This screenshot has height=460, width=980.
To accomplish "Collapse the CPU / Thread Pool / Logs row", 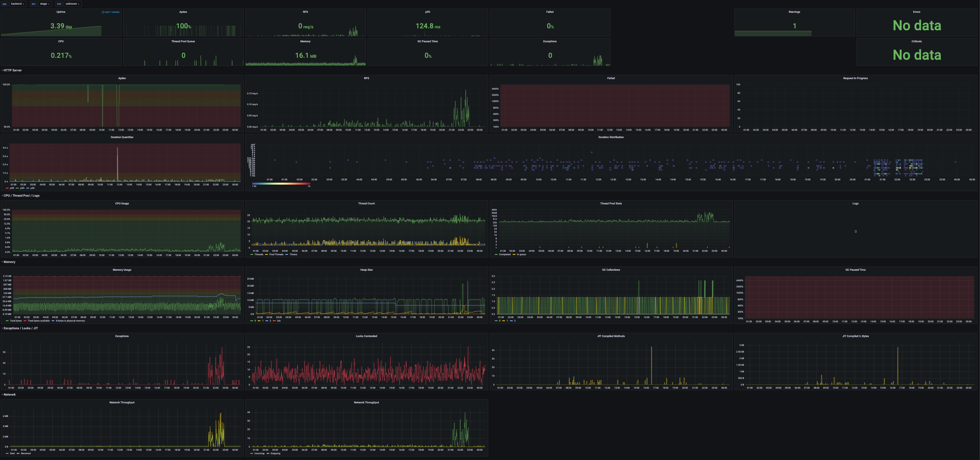I will [x=21, y=195].
